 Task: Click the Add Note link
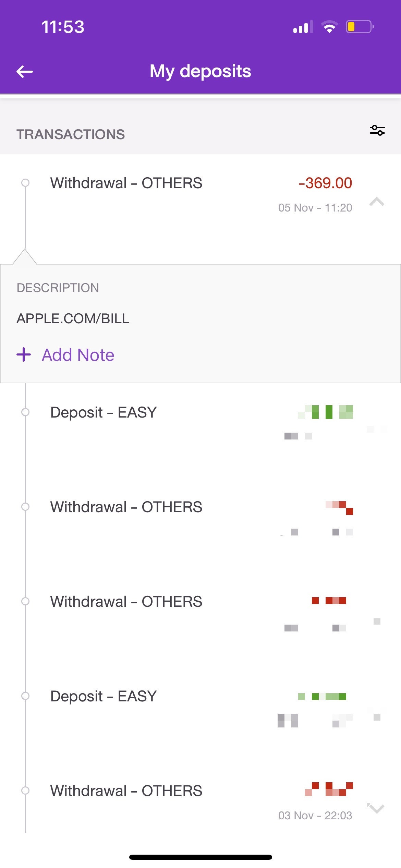(x=78, y=355)
